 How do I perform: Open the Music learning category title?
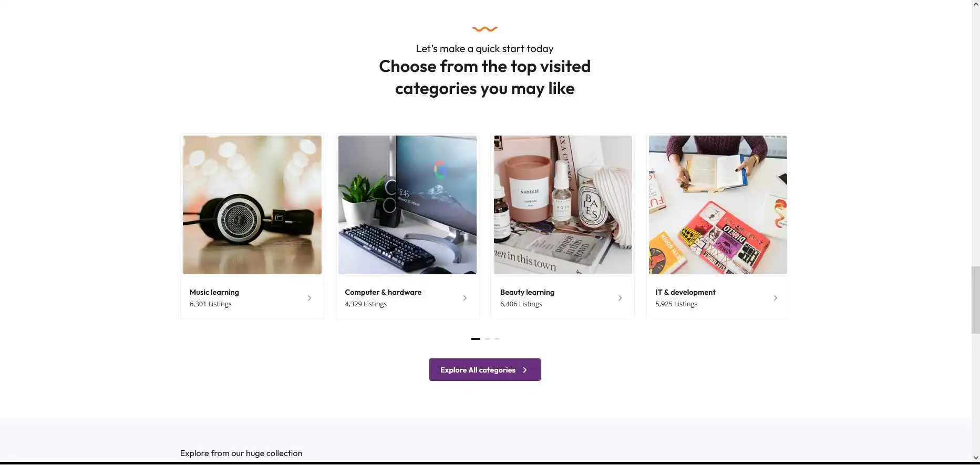[214, 292]
